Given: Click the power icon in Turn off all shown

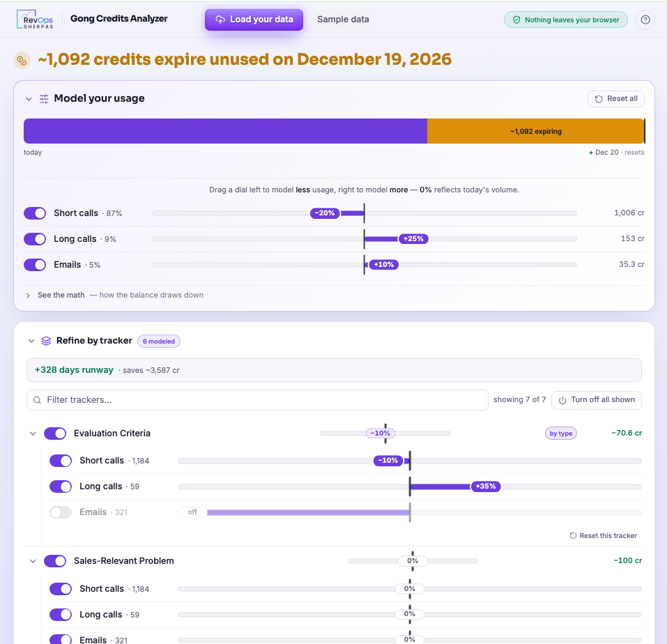Looking at the screenshot, I should pyautogui.click(x=562, y=400).
